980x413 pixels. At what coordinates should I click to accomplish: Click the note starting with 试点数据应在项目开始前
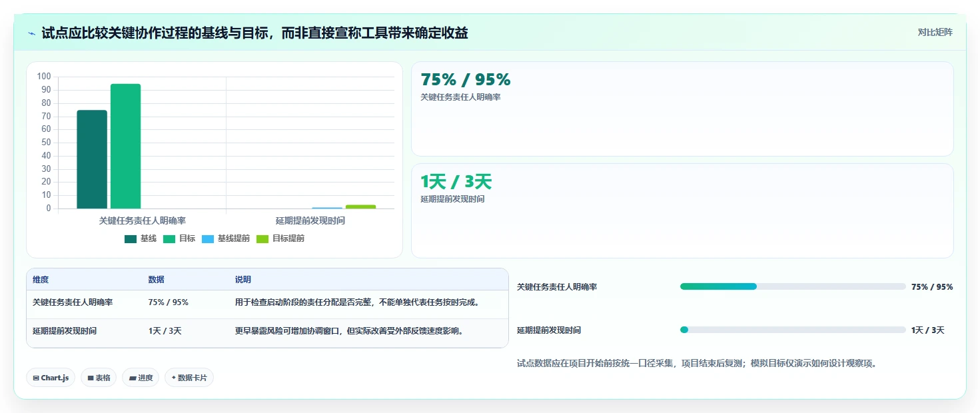697,364
